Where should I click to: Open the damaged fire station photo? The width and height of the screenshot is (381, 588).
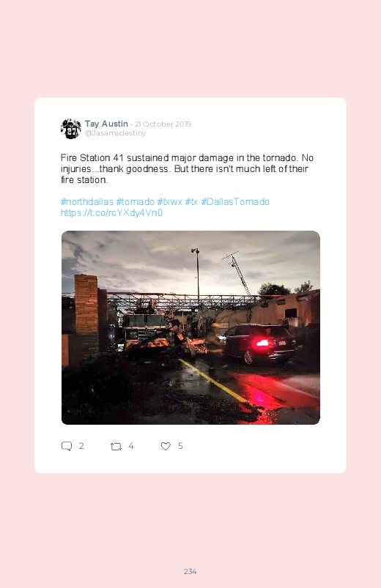coord(190,327)
